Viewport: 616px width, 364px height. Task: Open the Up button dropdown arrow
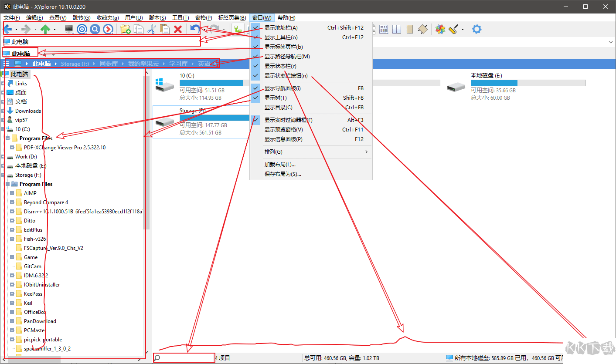coord(54,30)
